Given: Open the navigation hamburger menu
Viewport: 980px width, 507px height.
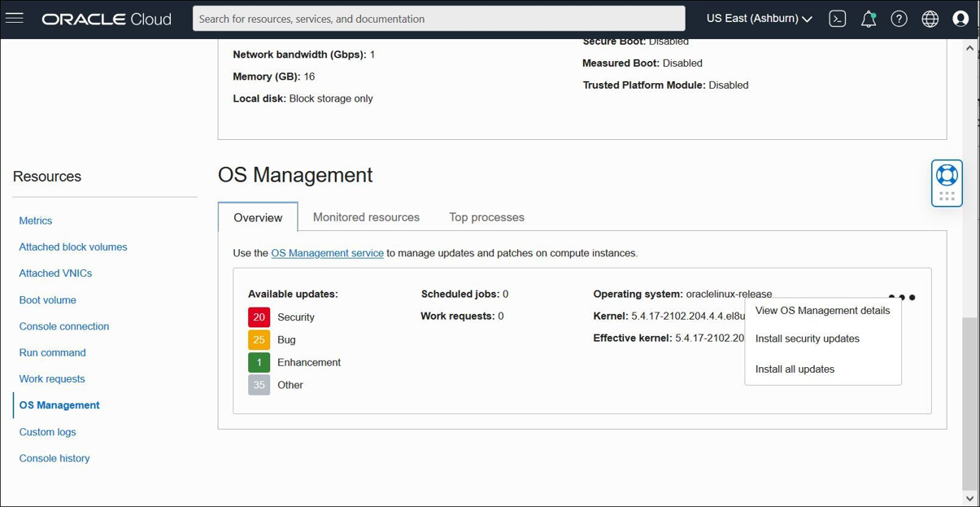Looking at the screenshot, I should 15,18.
